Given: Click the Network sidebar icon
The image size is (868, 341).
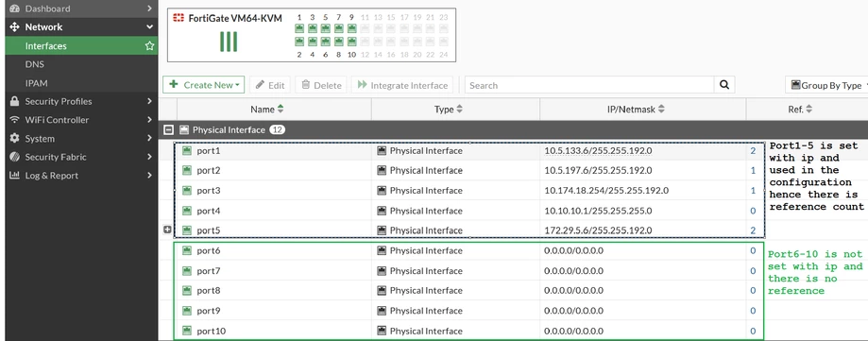Looking at the screenshot, I should pyautogui.click(x=15, y=26).
